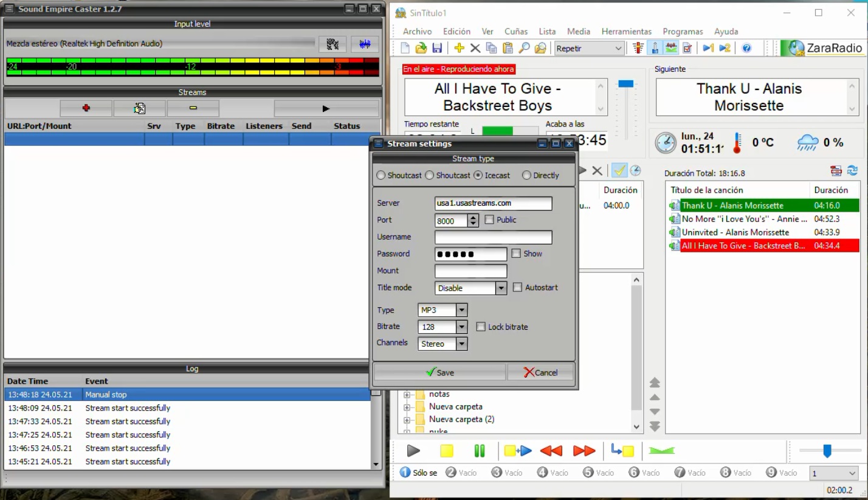Enable the Autostart checkbox

point(518,287)
